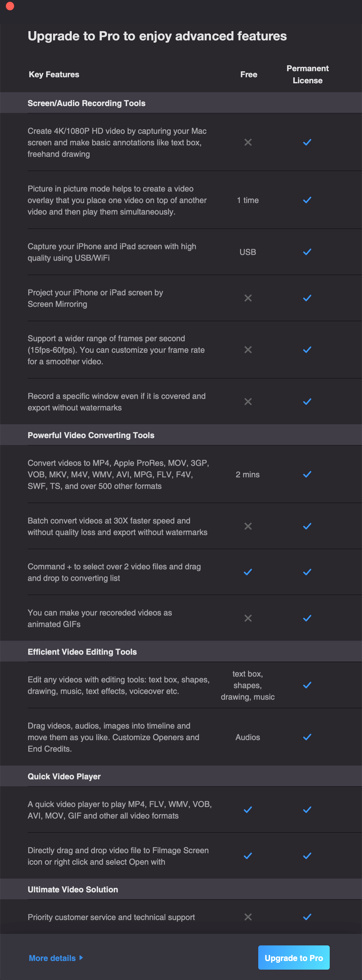The image size is (362, 980).
Task: Click the Free cross icon for Screen Mirroring row
Action: click(248, 298)
